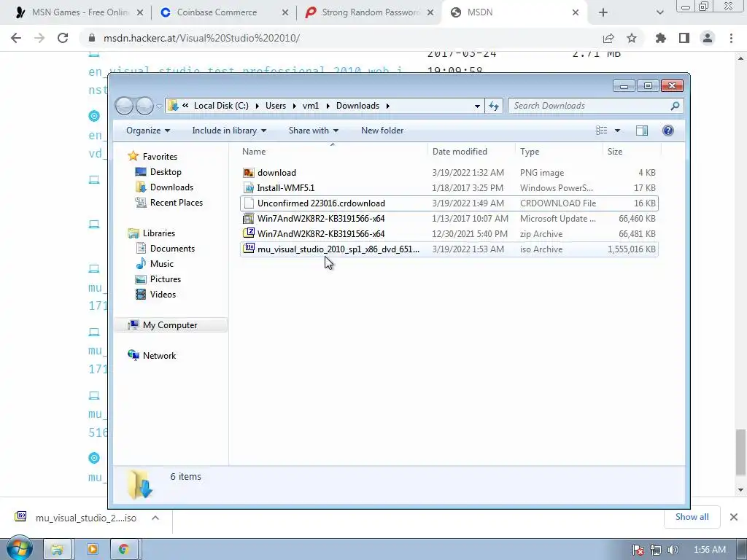This screenshot has height=560, width=747.
Task: Click the Chrome address bar URL
Action: (201, 38)
